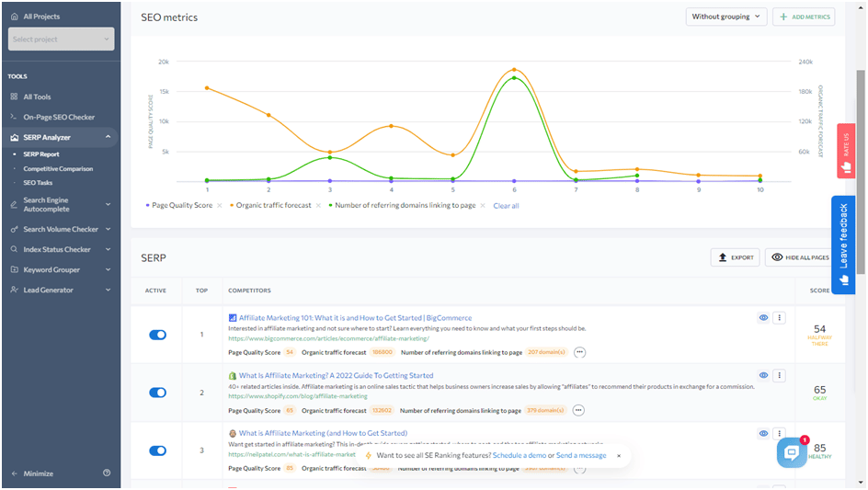
Task: Hide the Shopify page with eye icon
Action: pyautogui.click(x=763, y=375)
